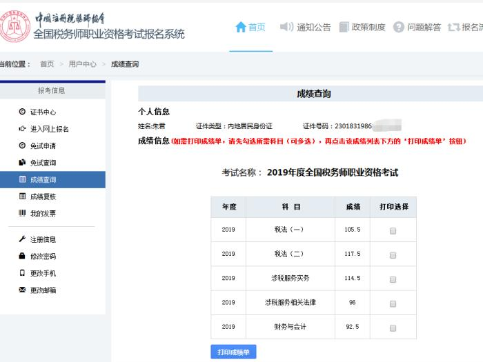Open 注册信息 in the sidebar
The width and height of the screenshot is (483, 362).
43,239
